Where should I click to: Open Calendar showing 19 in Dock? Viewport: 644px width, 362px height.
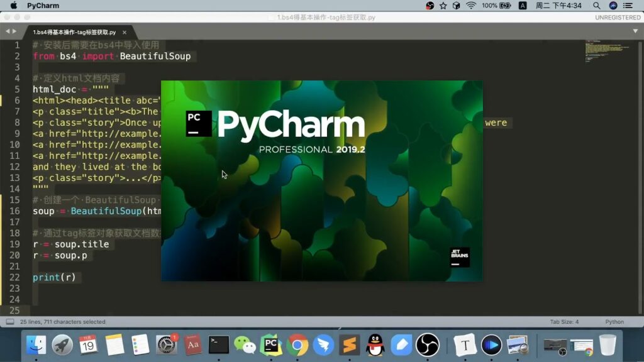88,345
